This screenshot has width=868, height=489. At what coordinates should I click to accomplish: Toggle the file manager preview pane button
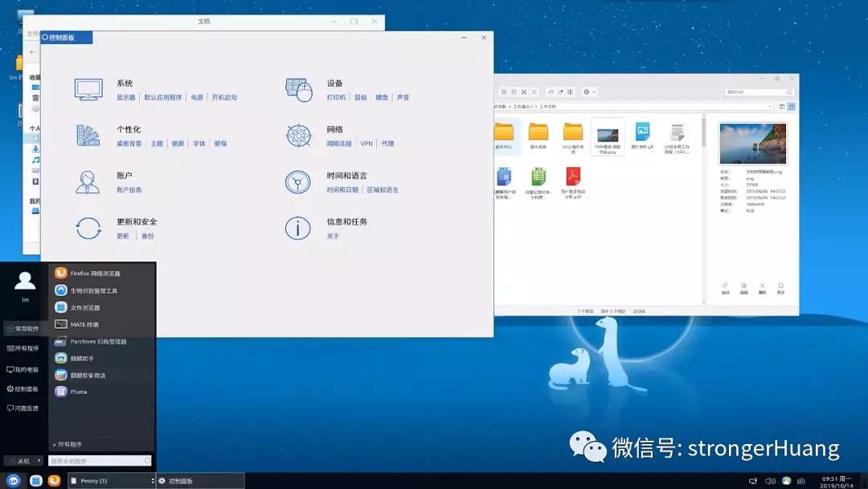(792, 106)
